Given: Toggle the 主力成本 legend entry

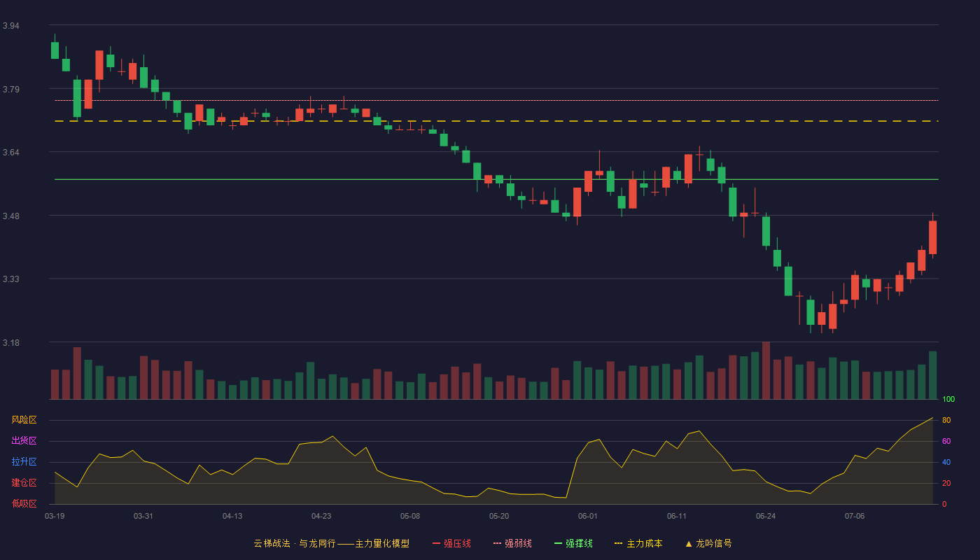Looking at the screenshot, I should (x=638, y=543).
